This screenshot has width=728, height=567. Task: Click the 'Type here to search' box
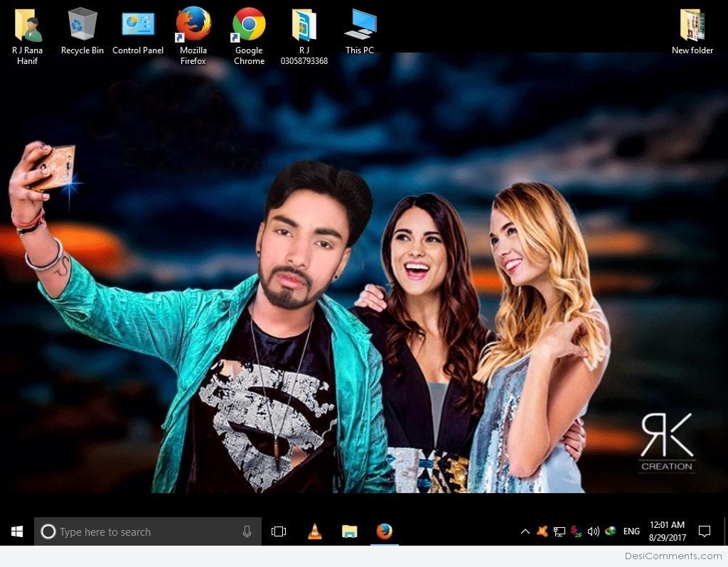tap(148, 531)
